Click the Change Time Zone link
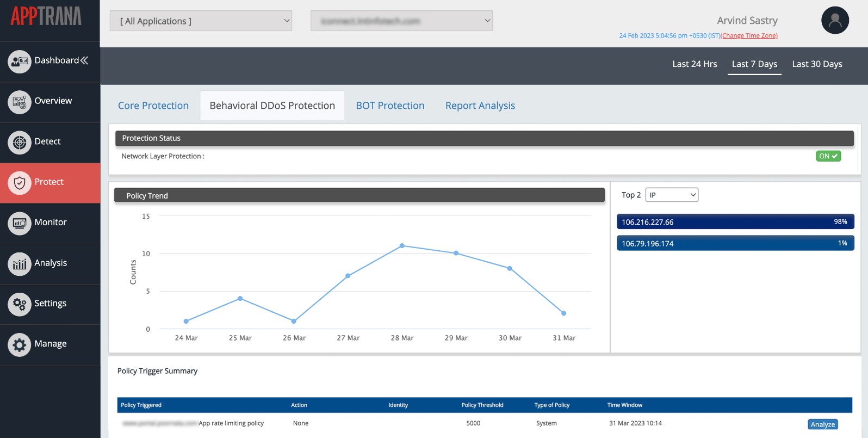Viewport: 868px width, 438px height. [749, 35]
